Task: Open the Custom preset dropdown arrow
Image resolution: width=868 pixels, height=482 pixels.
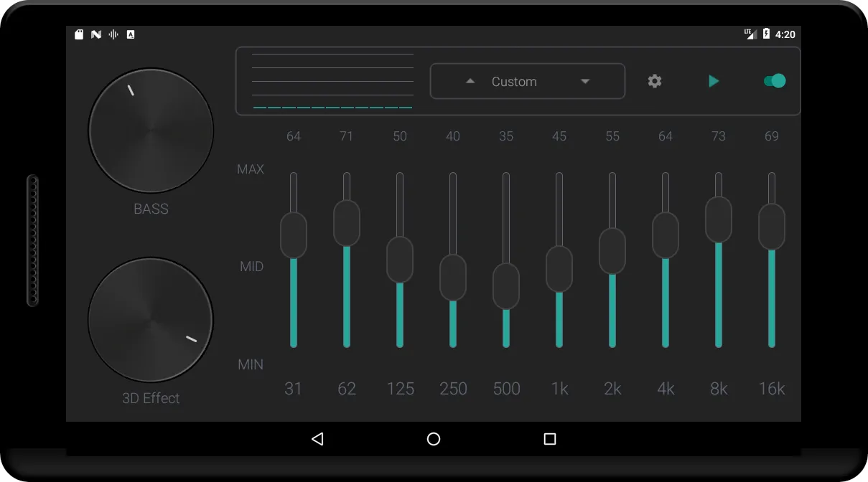Action: (585, 81)
